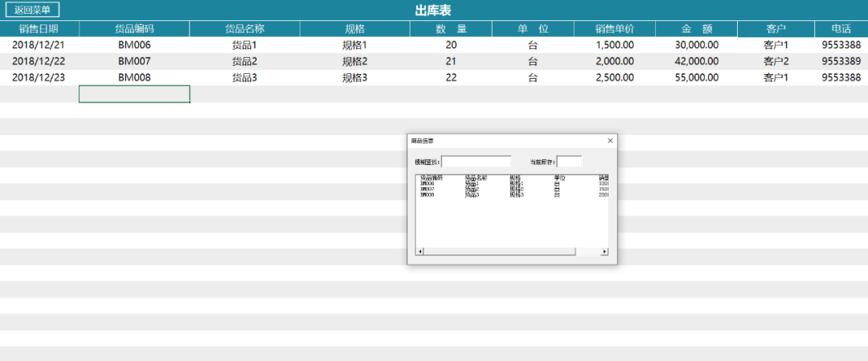Click the 出库表 title bar text
This screenshot has height=361, width=868.
coord(432,10)
